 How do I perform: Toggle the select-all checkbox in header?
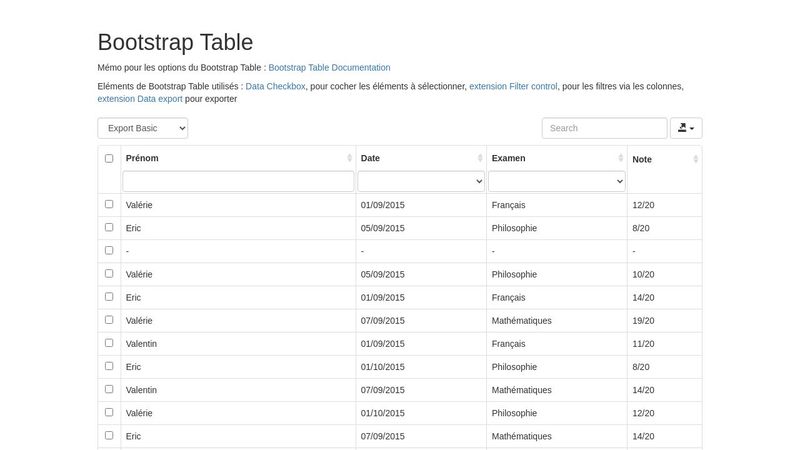tap(109, 158)
